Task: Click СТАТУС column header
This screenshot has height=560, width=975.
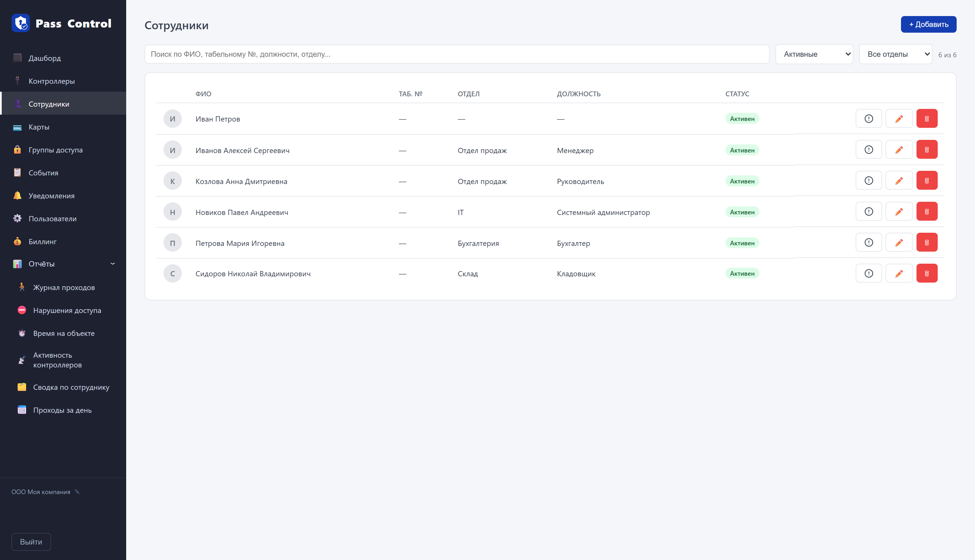Action: [737, 94]
